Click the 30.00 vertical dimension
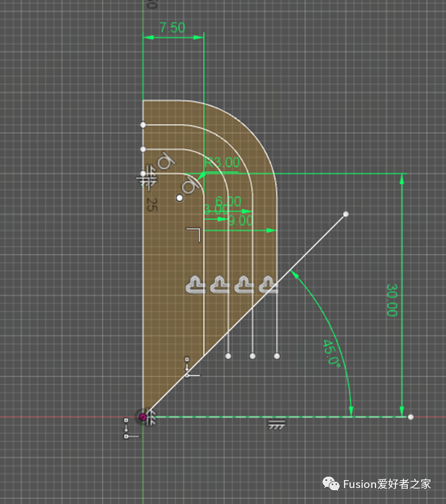This screenshot has height=504, width=446. 391,300
